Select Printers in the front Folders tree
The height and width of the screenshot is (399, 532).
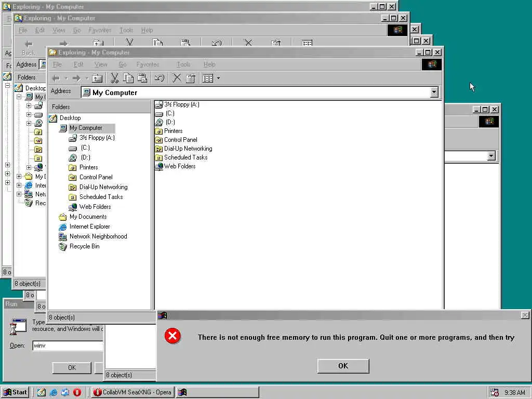tap(88, 167)
